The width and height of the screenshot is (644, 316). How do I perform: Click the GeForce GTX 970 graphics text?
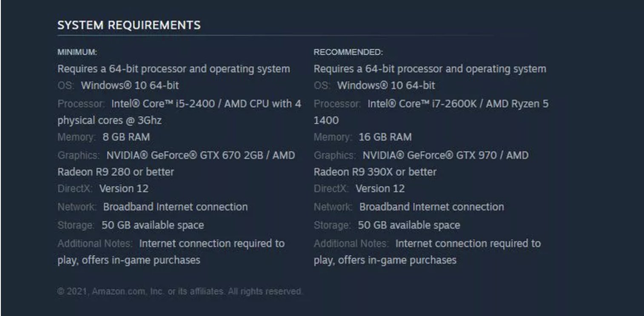[445, 155]
